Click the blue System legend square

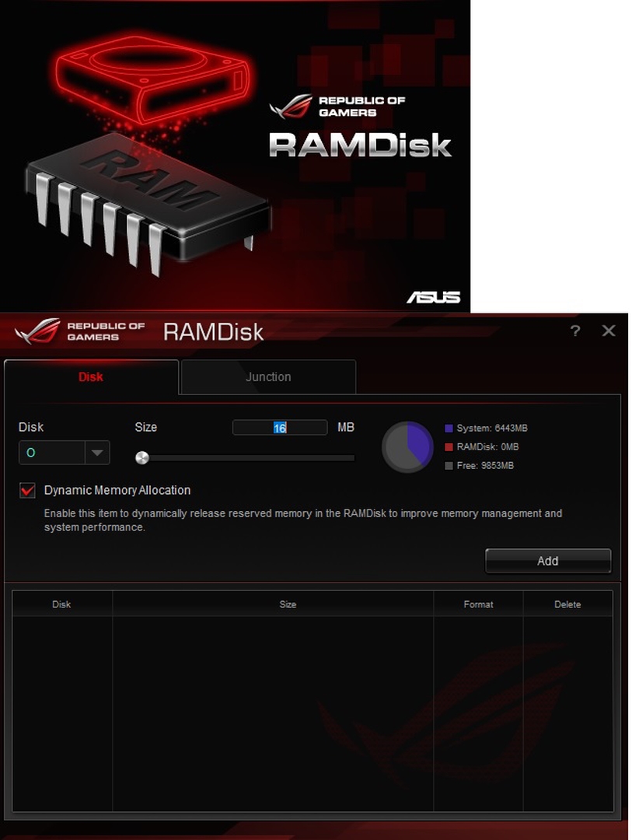tap(449, 428)
